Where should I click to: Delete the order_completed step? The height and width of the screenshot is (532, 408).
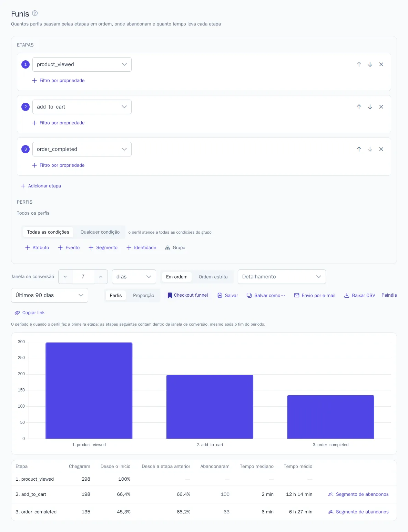click(381, 149)
